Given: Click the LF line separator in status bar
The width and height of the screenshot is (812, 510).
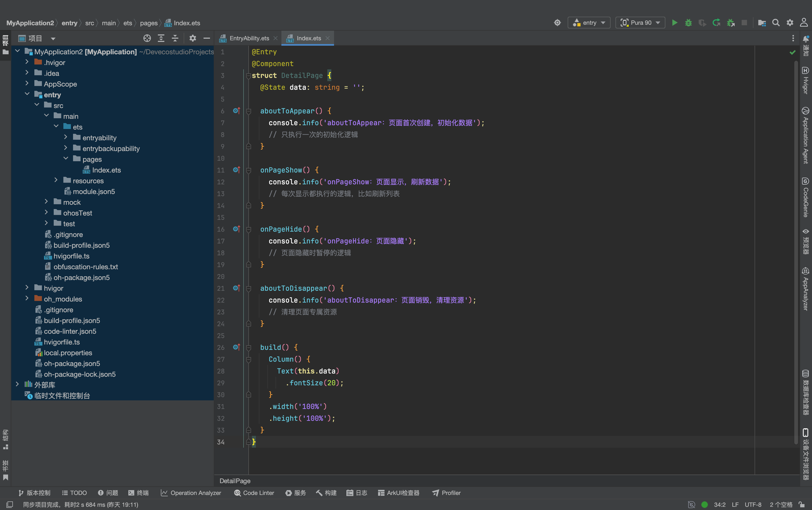Looking at the screenshot, I should 735,505.
